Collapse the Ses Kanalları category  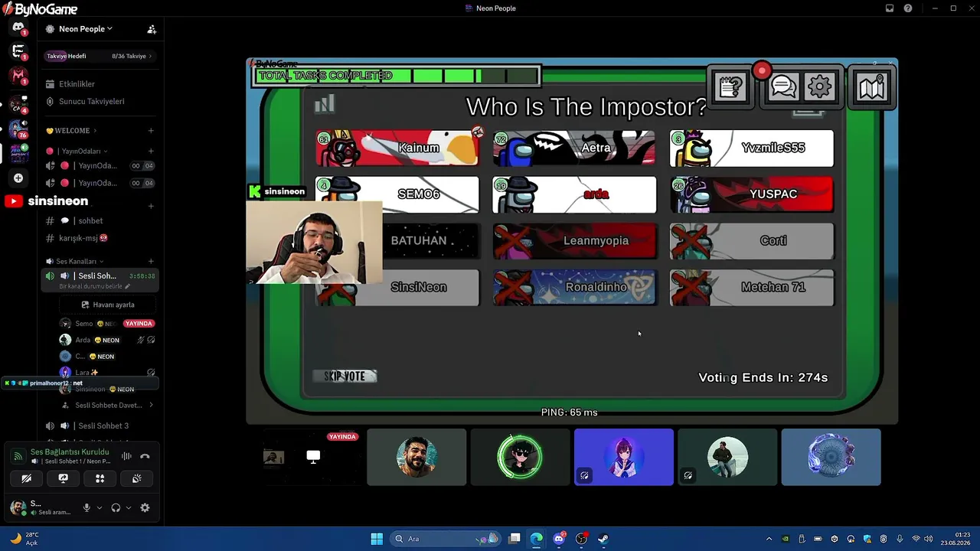[74, 262]
